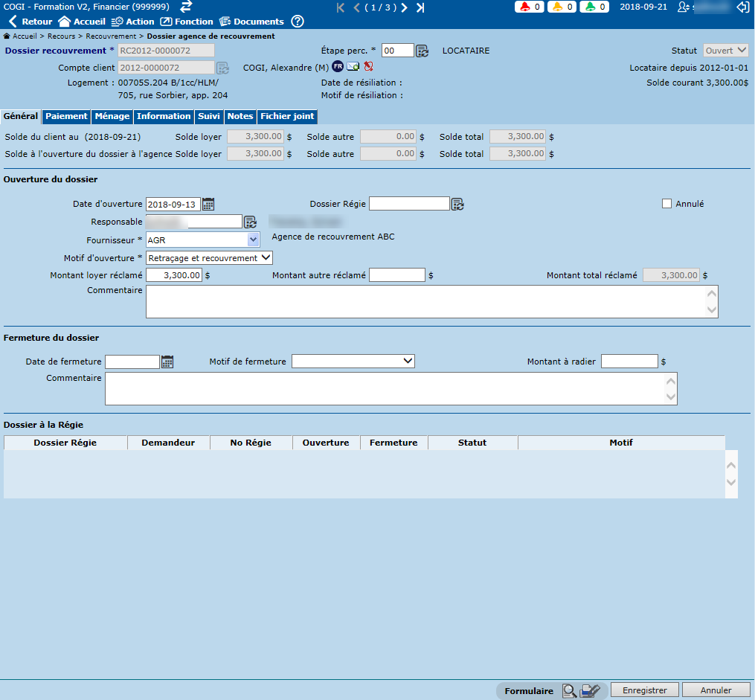Viewport: 755px width, 700px height.
Task: Click the Annuler button
Action: click(x=716, y=690)
